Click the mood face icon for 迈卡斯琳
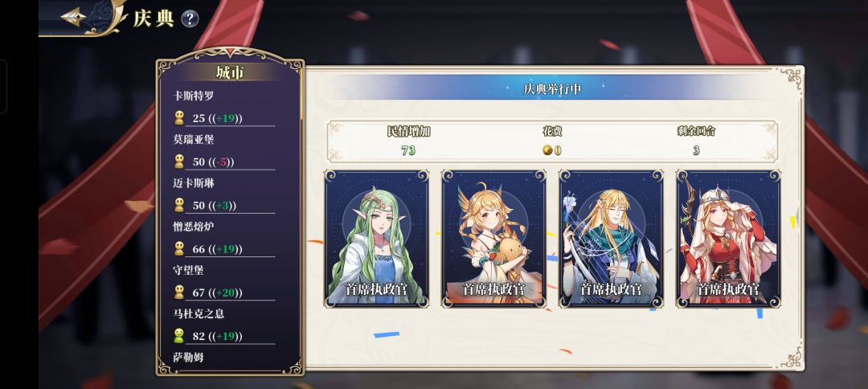This screenshot has width=868, height=389. [x=178, y=205]
